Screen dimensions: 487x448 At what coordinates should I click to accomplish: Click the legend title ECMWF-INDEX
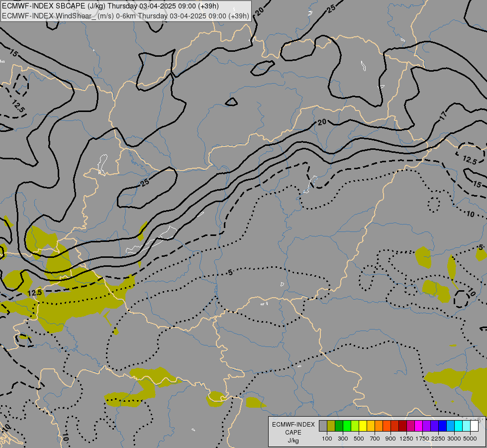[293, 425]
